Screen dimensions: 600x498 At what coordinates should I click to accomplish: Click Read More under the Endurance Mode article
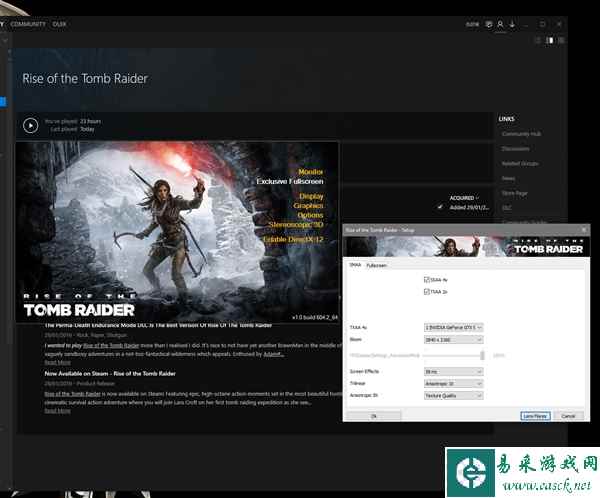click(x=57, y=362)
